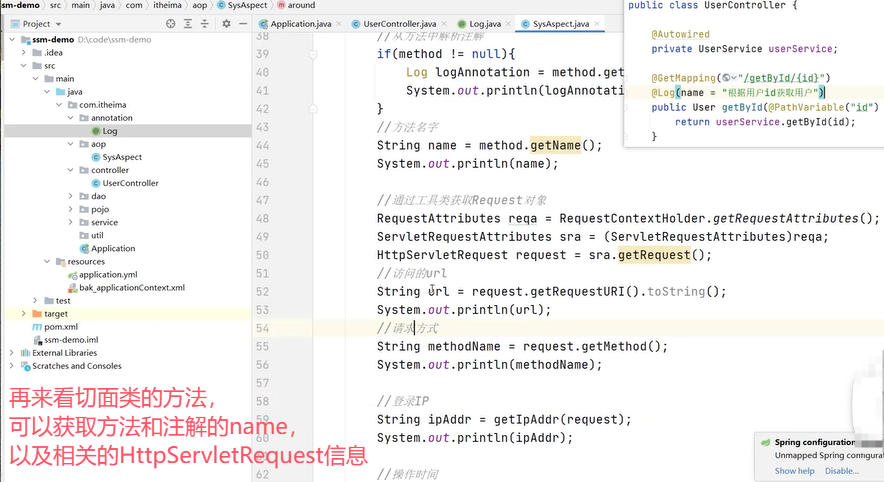This screenshot has width=884, height=482.
Task: Close the Log.java tab
Action: pos(508,24)
